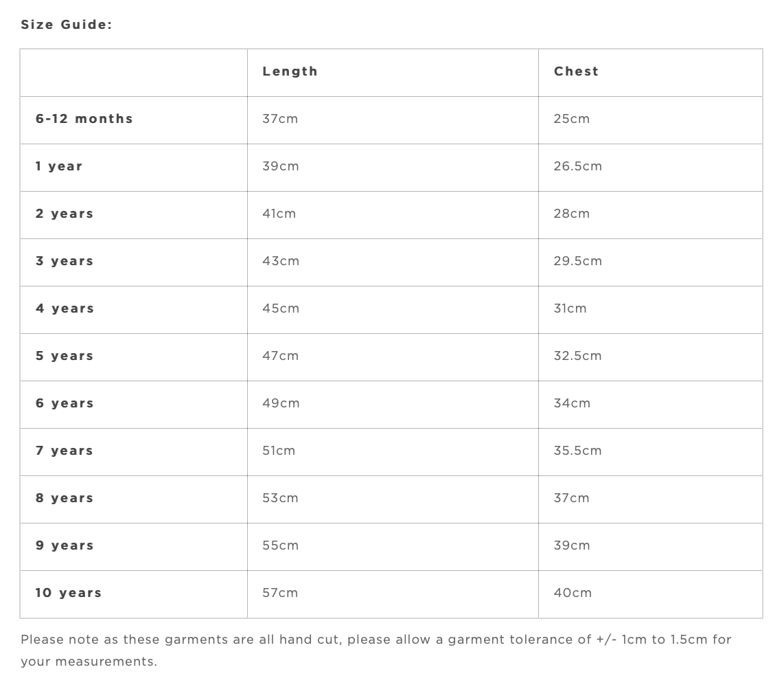The image size is (784, 687).
Task: Click the Length column header
Action: (x=290, y=71)
